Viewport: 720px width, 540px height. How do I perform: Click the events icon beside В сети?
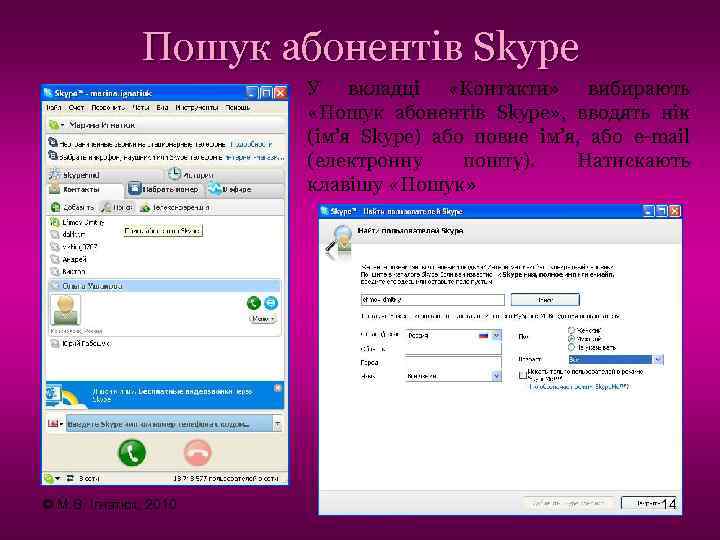click(x=70, y=478)
